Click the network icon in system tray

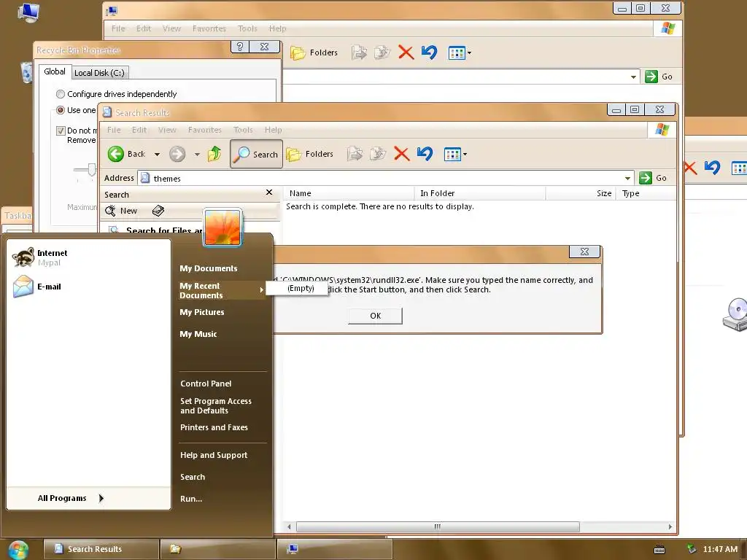pos(692,549)
